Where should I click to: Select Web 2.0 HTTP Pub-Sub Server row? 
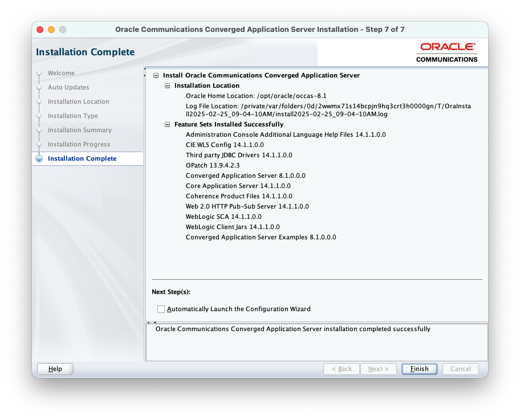pos(247,206)
